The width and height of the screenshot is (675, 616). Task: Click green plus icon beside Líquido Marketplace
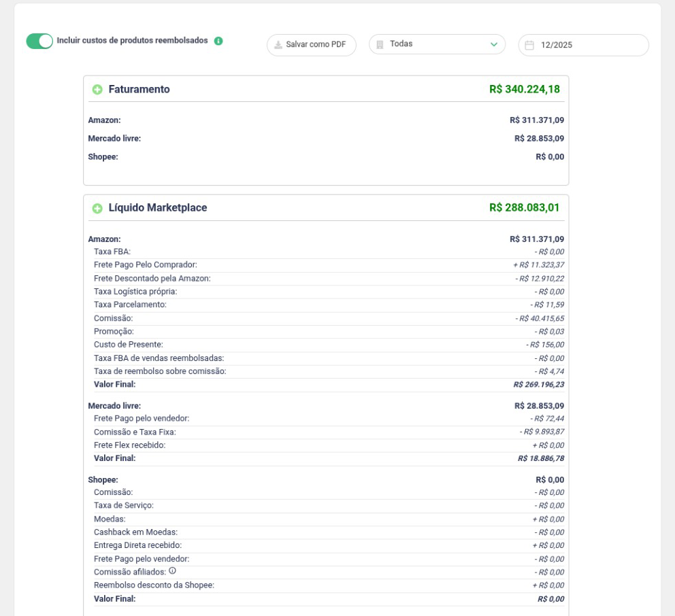pyautogui.click(x=97, y=208)
